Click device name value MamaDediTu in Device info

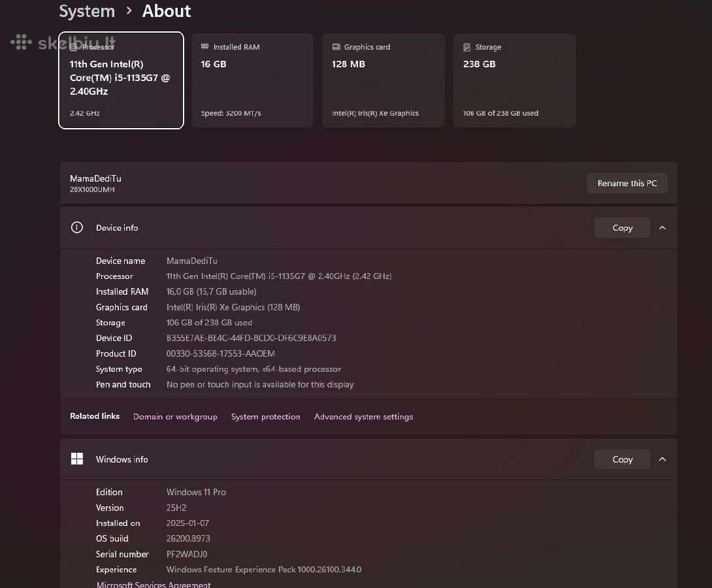coord(191,261)
